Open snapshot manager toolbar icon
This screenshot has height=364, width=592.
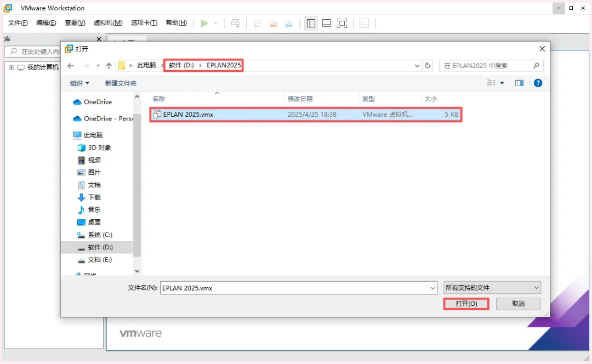pyautogui.click(x=289, y=24)
